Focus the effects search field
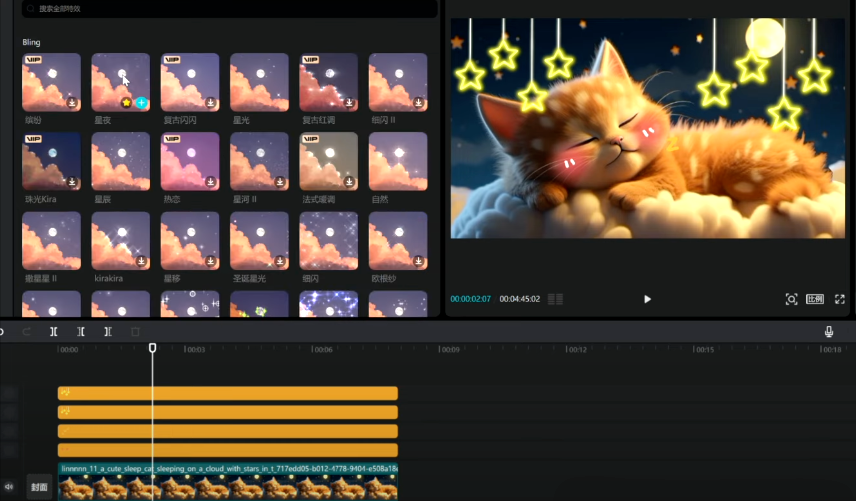The height and width of the screenshot is (501, 856). pos(230,9)
